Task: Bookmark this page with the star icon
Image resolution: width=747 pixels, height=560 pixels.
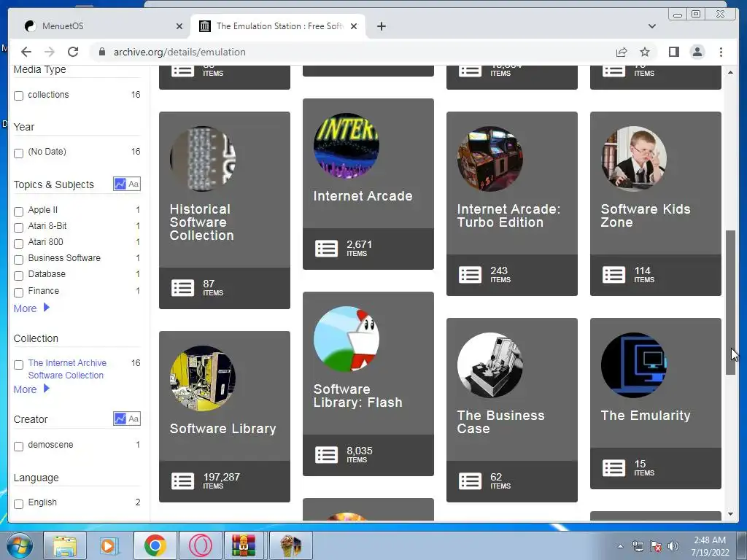Action: click(x=645, y=52)
